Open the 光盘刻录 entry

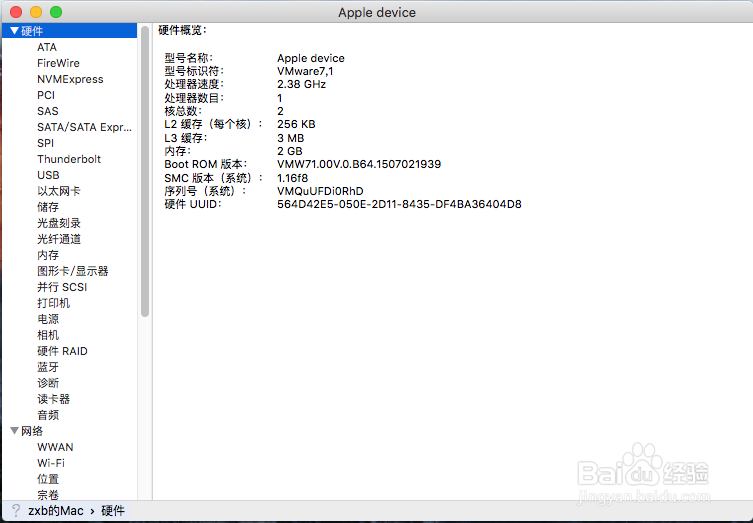[x=59, y=223]
